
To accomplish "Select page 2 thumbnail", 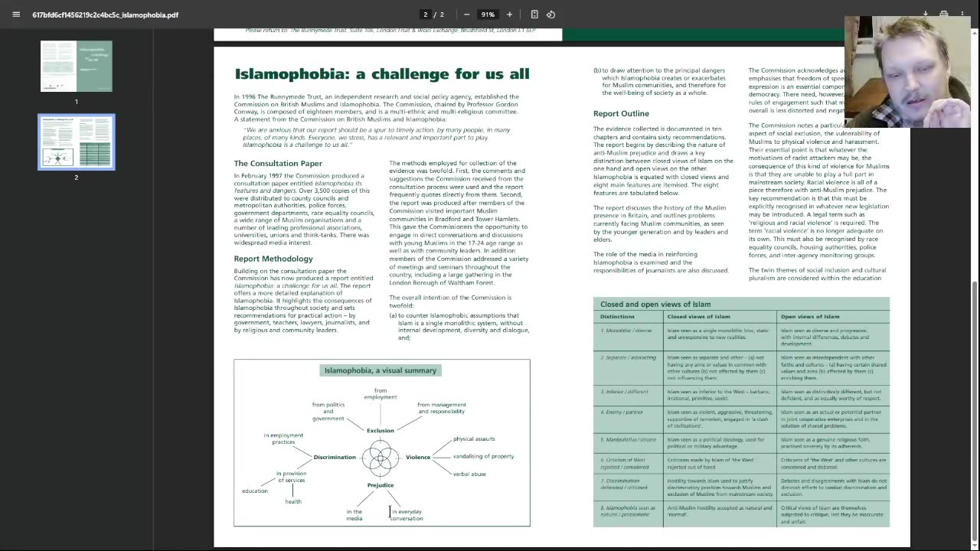I will point(76,142).
